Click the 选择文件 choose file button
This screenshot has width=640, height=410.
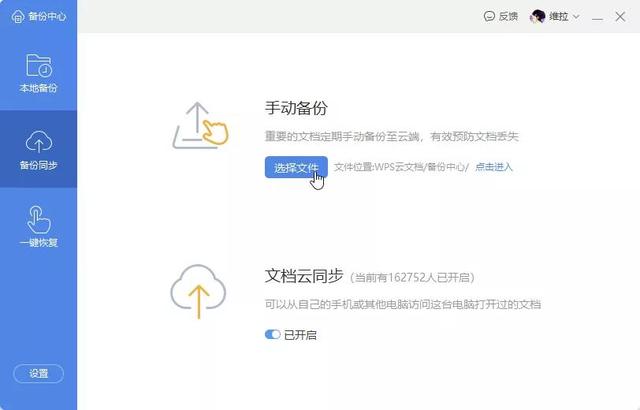296,167
